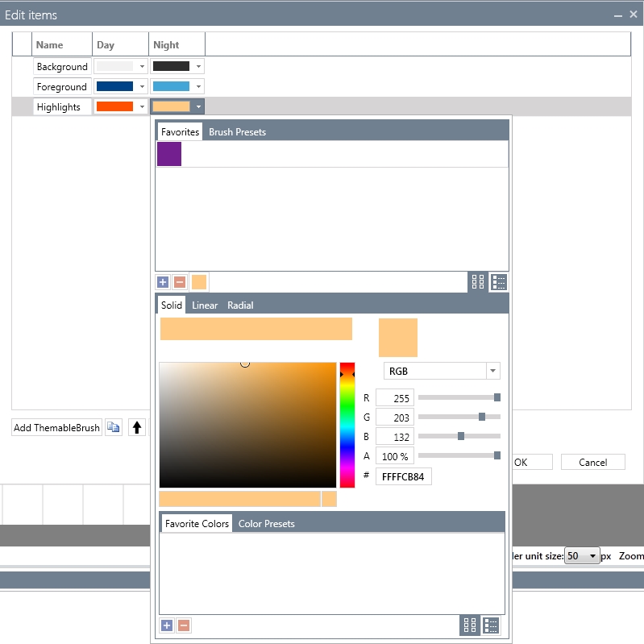Screen dimensions: 644x644
Task: Open the ruler unit size dropdown
Action: pos(593,556)
